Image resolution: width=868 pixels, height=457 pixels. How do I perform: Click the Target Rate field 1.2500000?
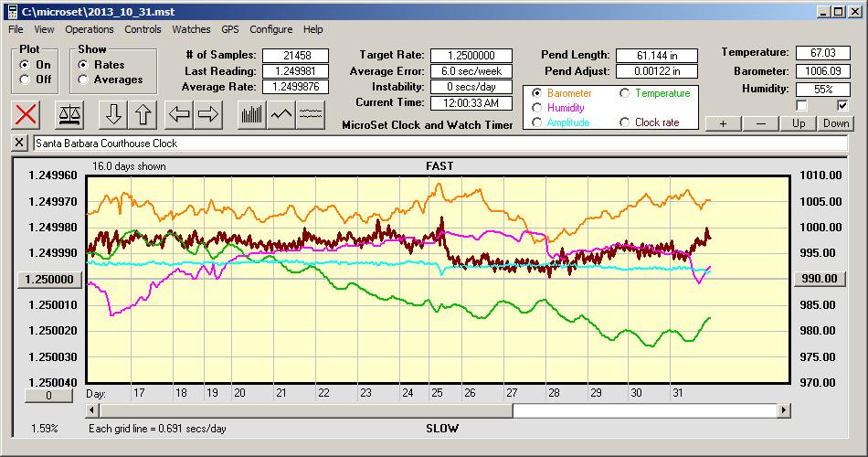pos(471,56)
